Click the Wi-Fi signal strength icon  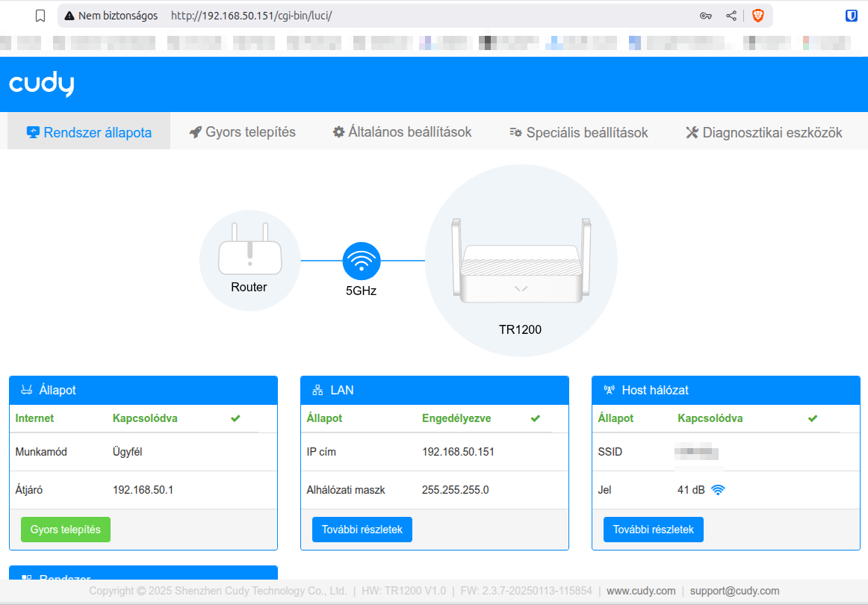[718, 490]
